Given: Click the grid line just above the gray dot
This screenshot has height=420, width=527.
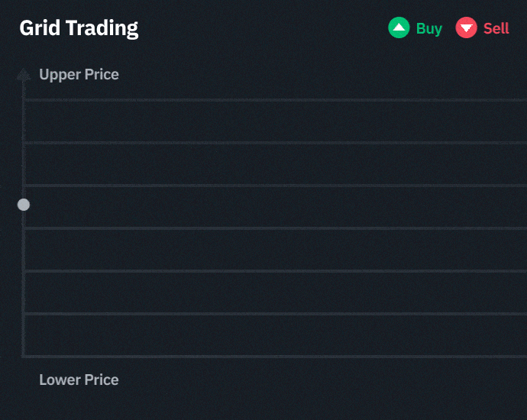Looking at the screenshot, I should coord(275,185).
